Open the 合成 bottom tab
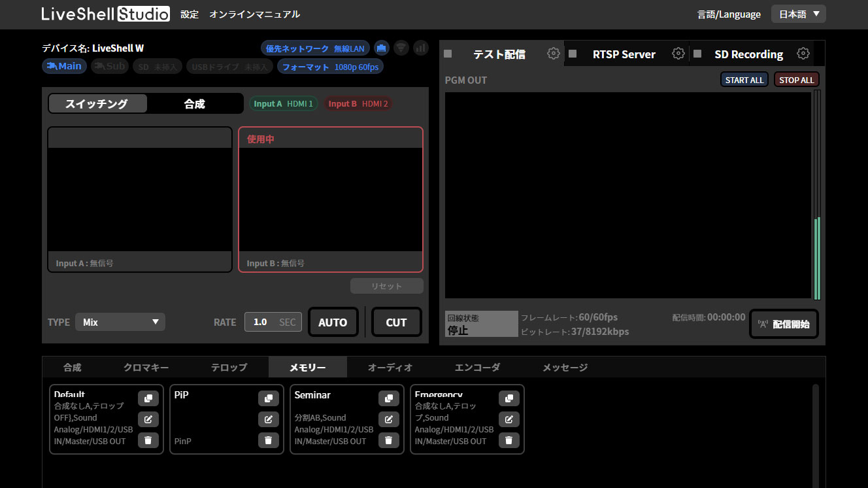868x488 pixels. click(x=73, y=368)
